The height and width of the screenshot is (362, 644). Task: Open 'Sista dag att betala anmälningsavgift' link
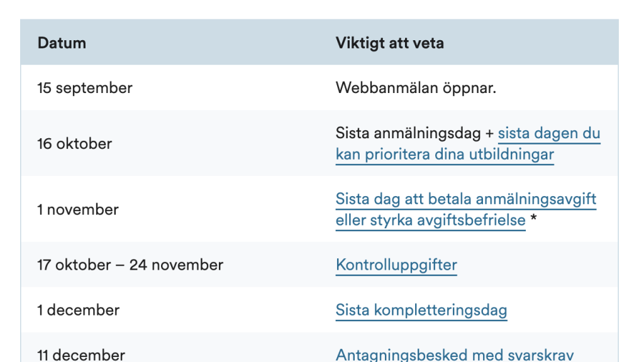click(x=466, y=199)
